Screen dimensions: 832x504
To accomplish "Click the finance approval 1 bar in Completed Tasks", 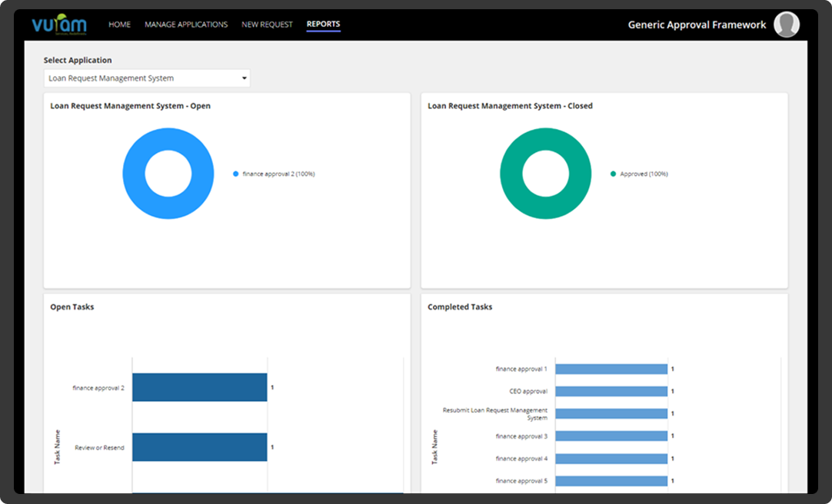I will (x=611, y=370).
